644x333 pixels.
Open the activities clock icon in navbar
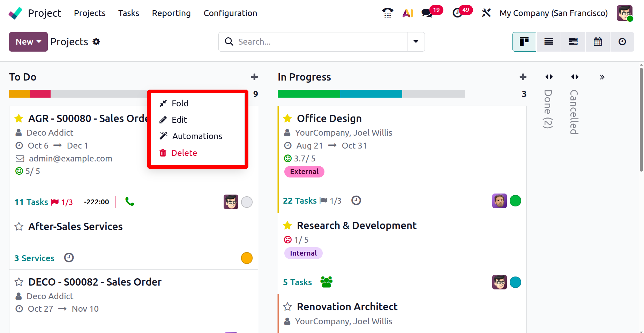pos(457,13)
